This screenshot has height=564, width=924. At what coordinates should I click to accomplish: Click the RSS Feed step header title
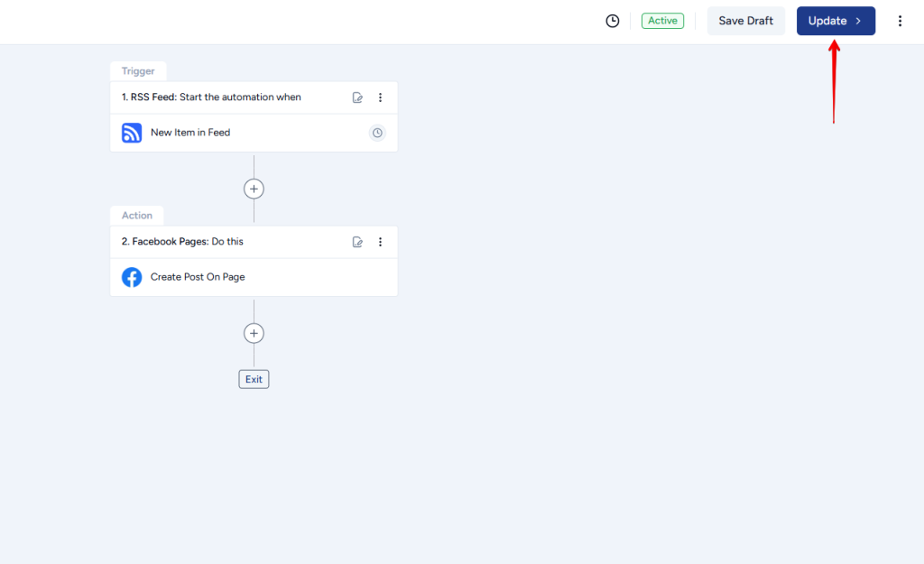(211, 97)
